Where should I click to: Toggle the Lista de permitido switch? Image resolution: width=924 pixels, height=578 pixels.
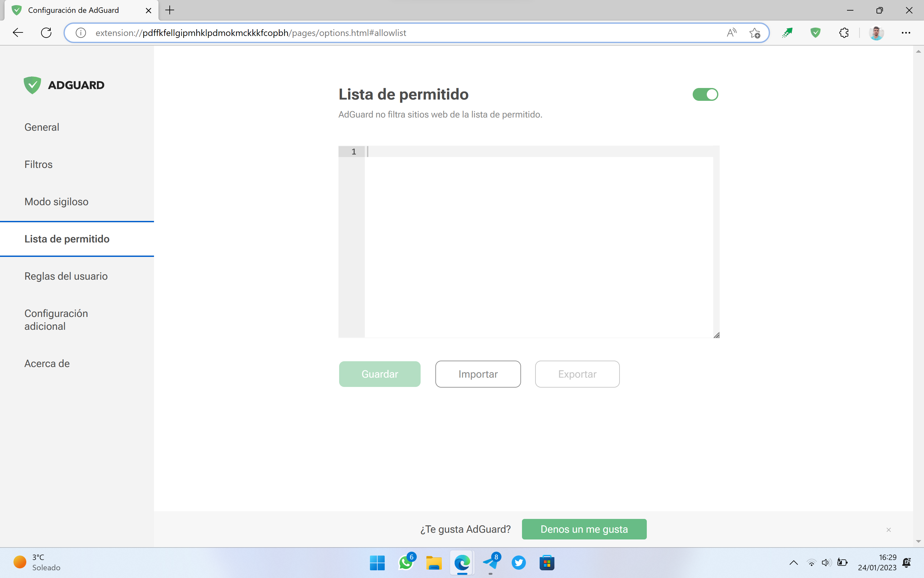[705, 94]
